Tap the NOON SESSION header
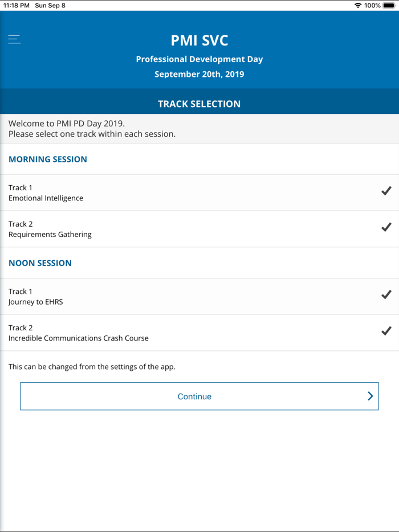 40,263
